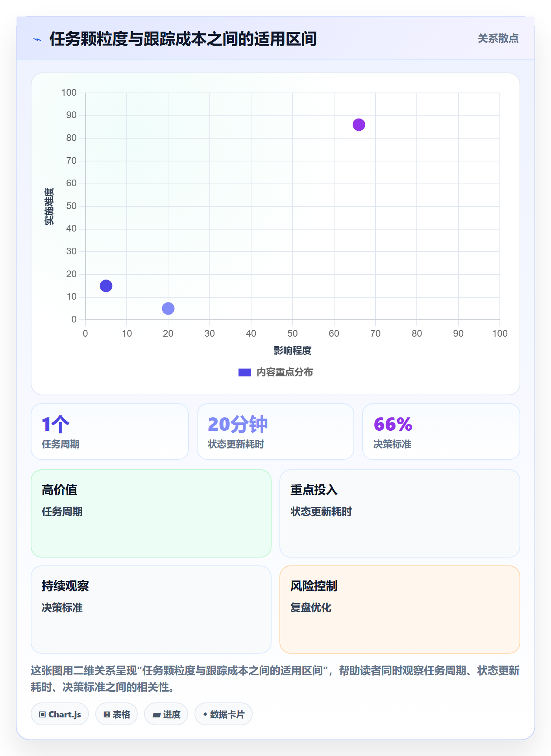Click the 内容重点分布 legend label

pos(285,372)
